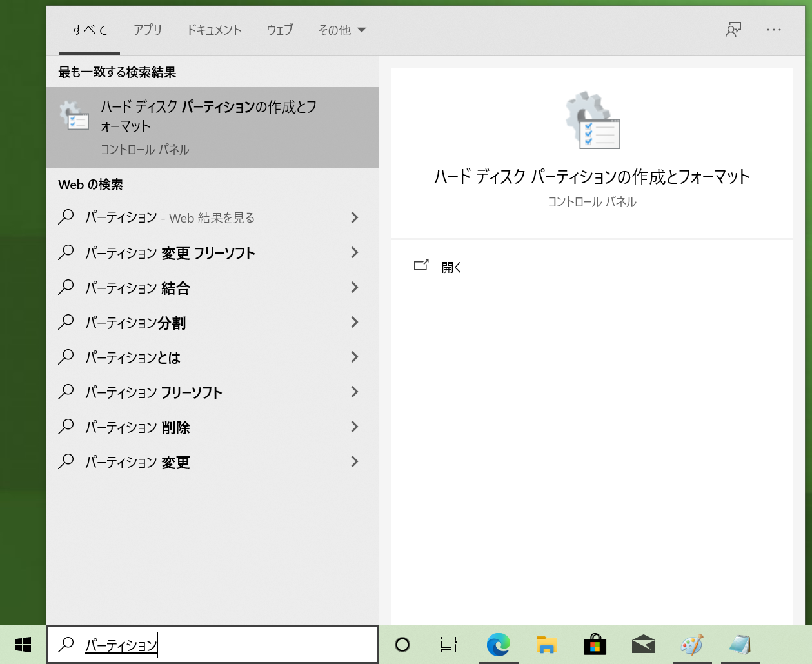Click the feedback person icon
This screenshot has height=664, width=812.
[733, 30]
